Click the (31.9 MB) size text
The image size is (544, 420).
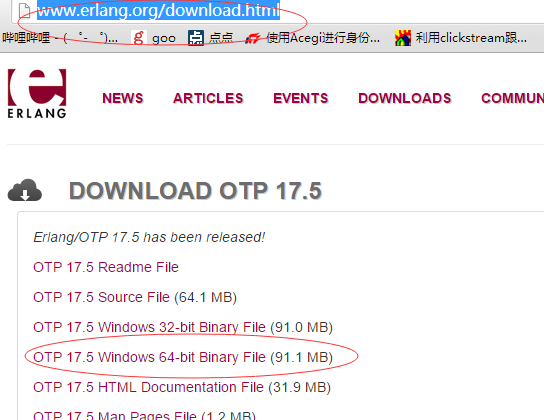coord(299,387)
